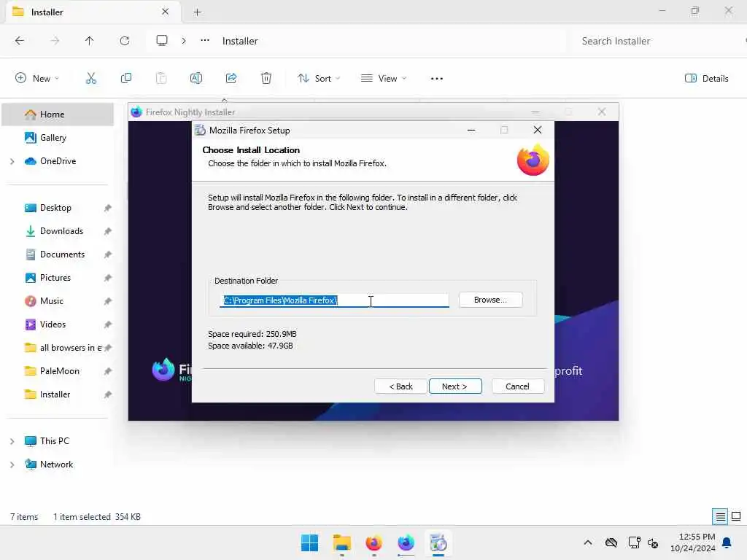Open Firefox Nightly from the taskbar
This screenshot has width=747, height=560.
pos(406,542)
